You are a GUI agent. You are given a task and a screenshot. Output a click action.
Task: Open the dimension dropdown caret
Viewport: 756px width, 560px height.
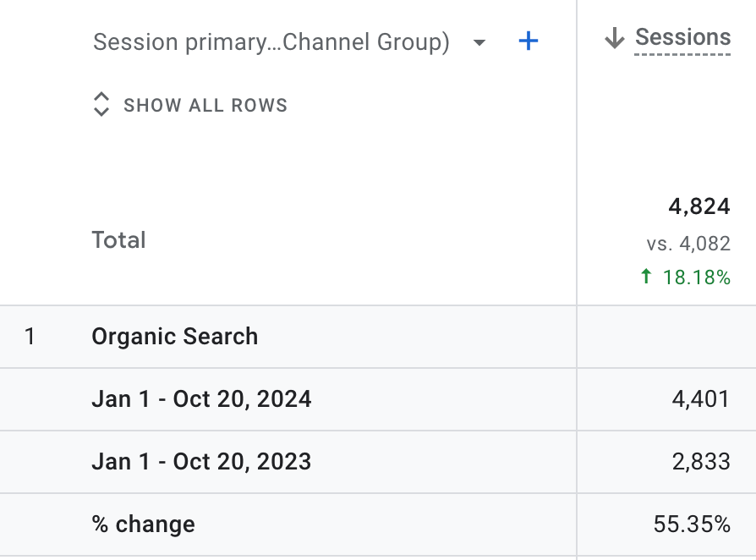coord(479,42)
